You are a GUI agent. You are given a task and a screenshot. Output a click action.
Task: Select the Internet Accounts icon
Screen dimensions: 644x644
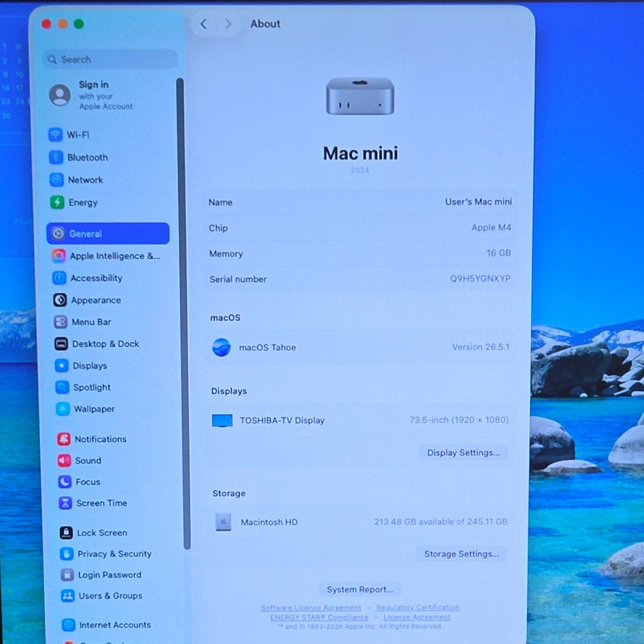68,625
